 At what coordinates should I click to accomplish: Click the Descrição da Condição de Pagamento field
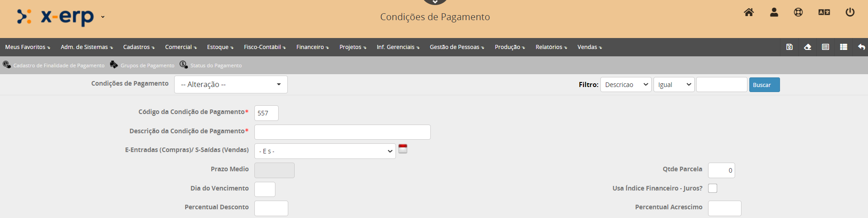[x=342, y=132]
